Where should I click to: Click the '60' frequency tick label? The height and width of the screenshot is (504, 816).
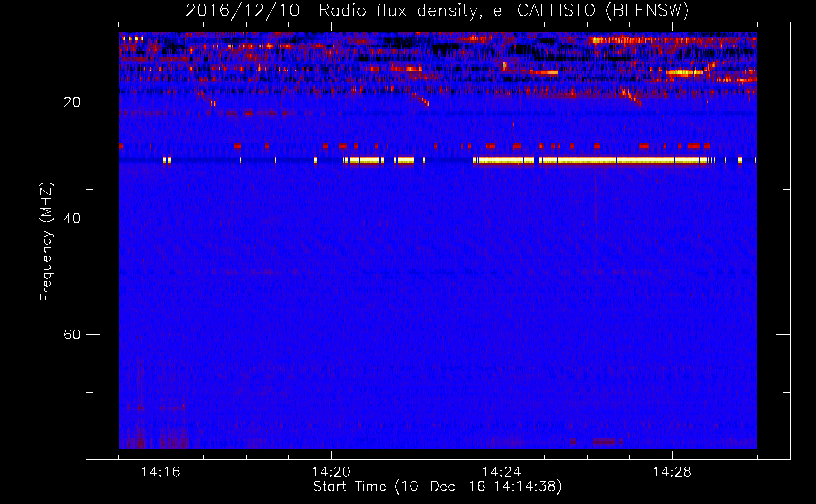(x=72, y=334)
